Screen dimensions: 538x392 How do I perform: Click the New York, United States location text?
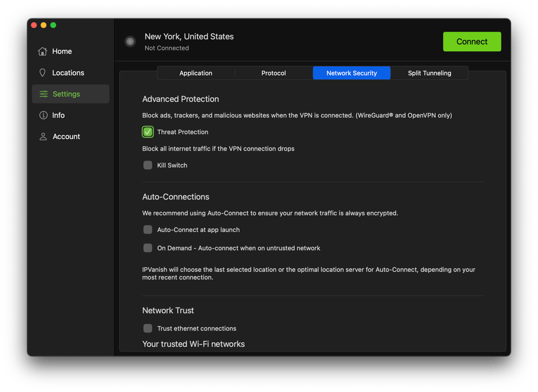[189, 37]
